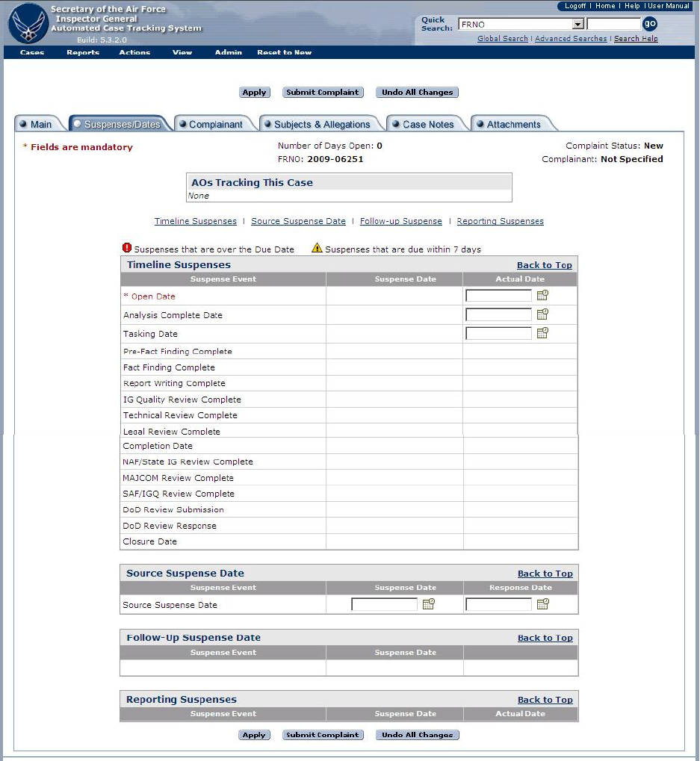Switch to the Complainant tab
Viewport: 700px width, 761px height.
coord(215,124)
